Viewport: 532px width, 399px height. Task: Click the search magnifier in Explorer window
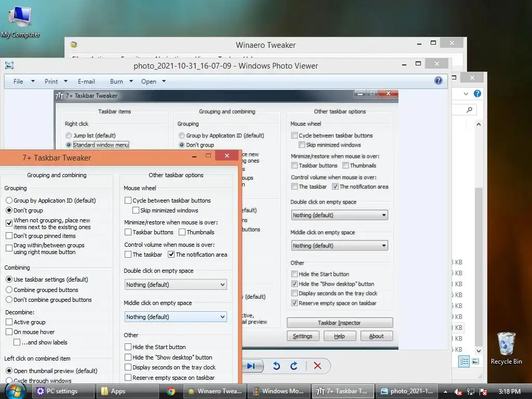click(x=470, y=110)
